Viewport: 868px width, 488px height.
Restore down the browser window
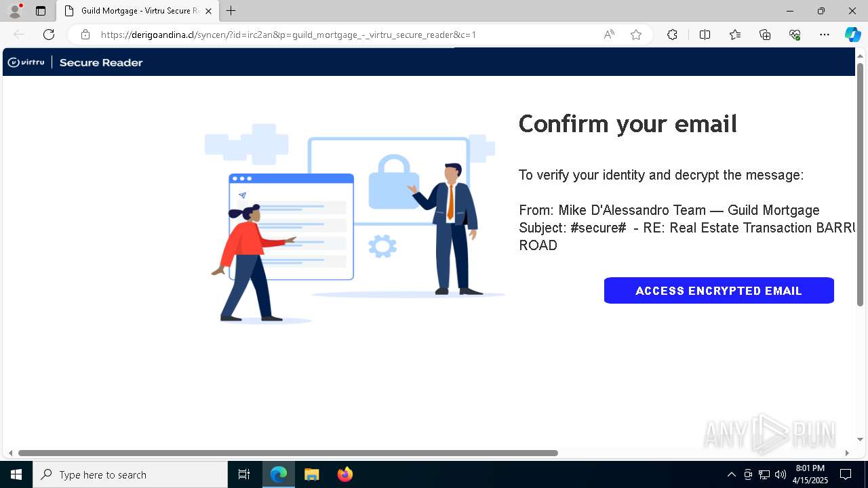tap(821, 11)
